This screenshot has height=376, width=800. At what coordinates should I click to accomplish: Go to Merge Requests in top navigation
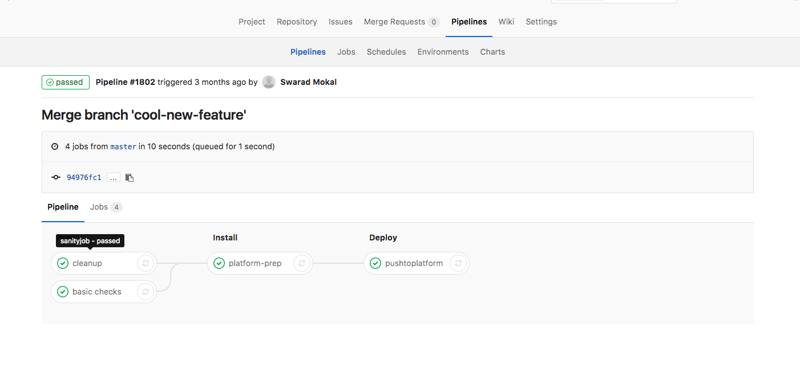point(402,22)
